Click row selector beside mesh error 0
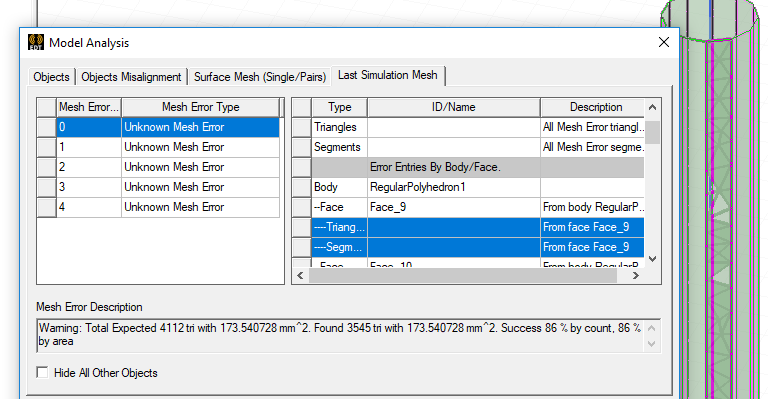Screen dimensions: 768x399 tap(47, 127)
